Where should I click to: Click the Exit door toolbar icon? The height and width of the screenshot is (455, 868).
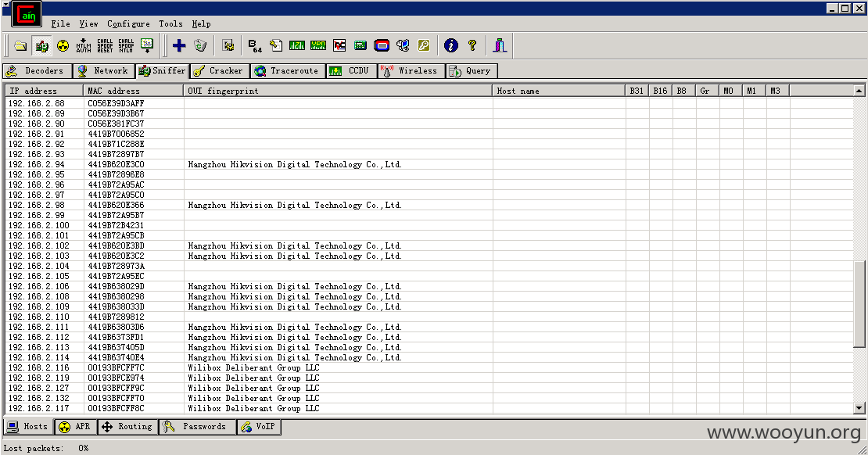click(500, 45)
